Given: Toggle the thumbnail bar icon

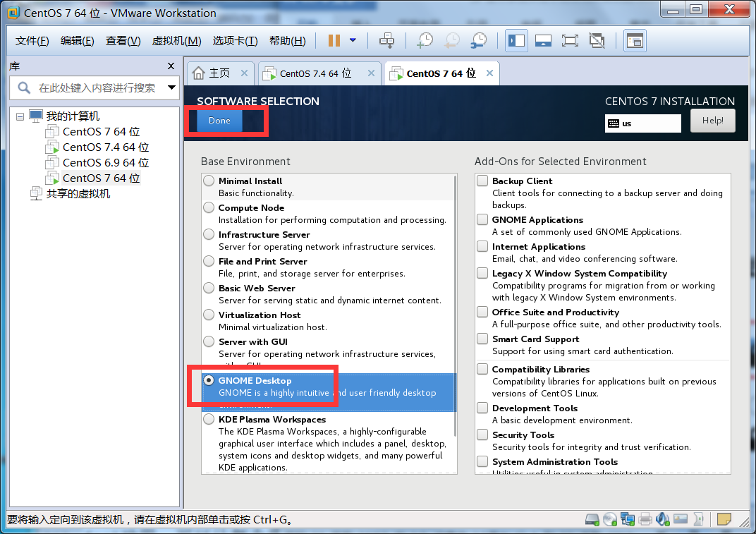Looking at the screenshot, I should click(543, 40).
